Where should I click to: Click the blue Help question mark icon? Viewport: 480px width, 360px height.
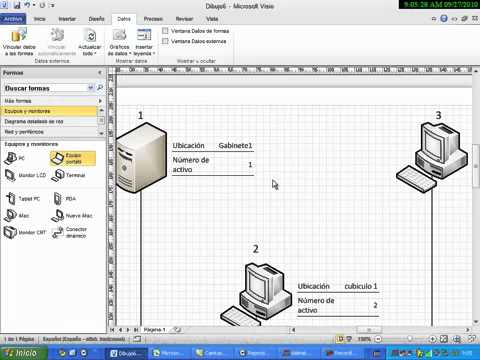coord(444,19)
